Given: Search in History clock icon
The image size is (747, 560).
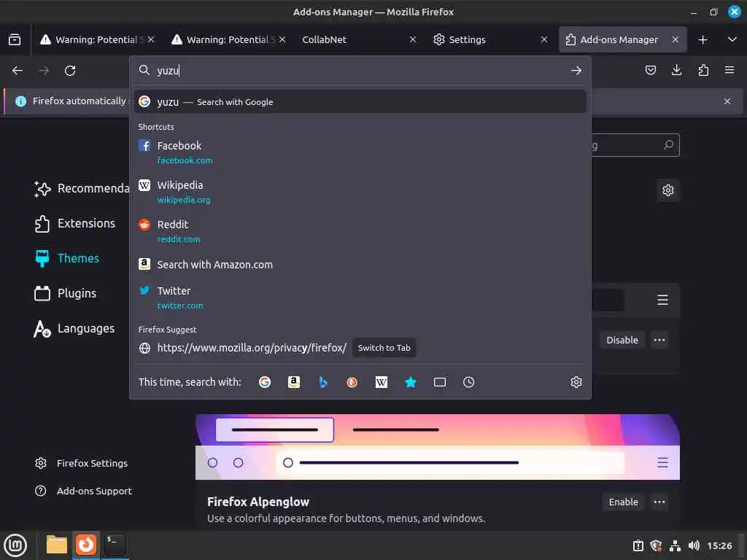Looking at the screenshot, I should pos(469,382).
